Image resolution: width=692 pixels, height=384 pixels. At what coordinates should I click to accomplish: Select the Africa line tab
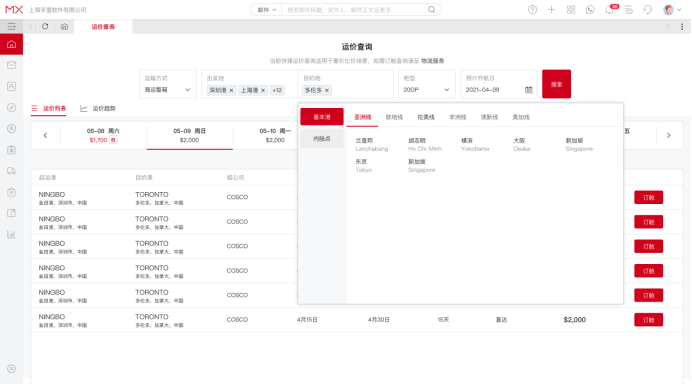(458, 117)
